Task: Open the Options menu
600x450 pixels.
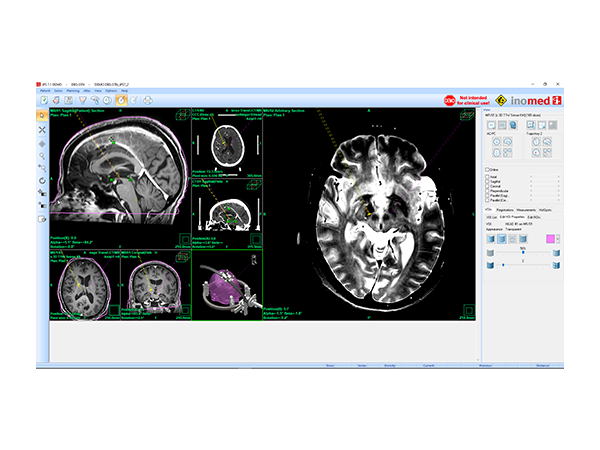Action: pyautogui.click(x=113, y=90)
